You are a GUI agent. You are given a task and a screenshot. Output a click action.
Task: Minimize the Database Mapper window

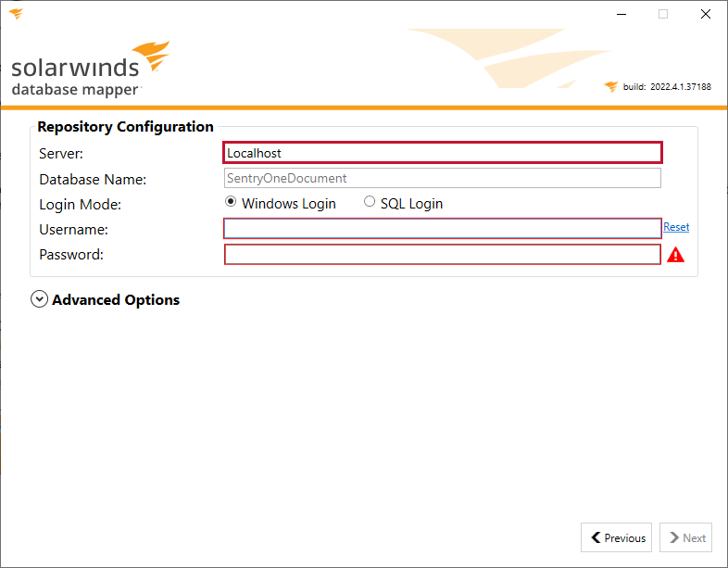[x=621, y=15]
